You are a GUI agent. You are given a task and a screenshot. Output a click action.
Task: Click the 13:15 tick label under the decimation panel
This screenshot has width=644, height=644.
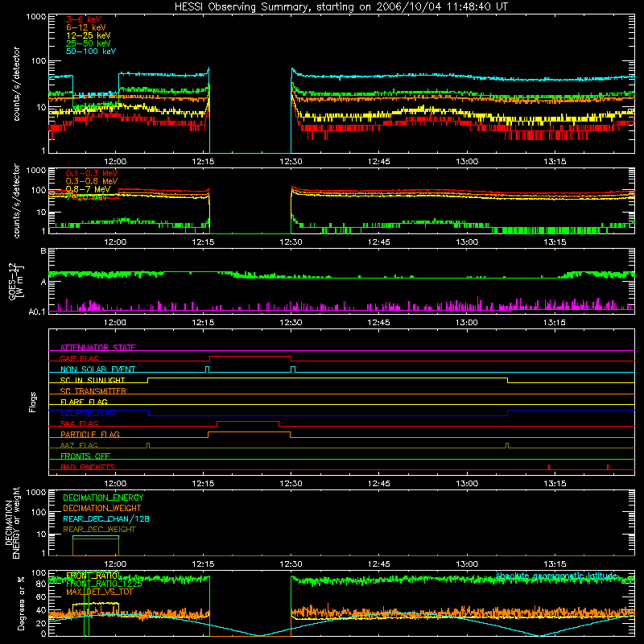[555, 564]
